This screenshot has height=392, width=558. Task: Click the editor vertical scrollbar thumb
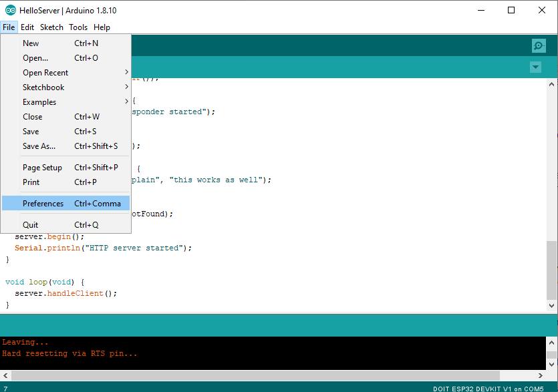[551, 270]
